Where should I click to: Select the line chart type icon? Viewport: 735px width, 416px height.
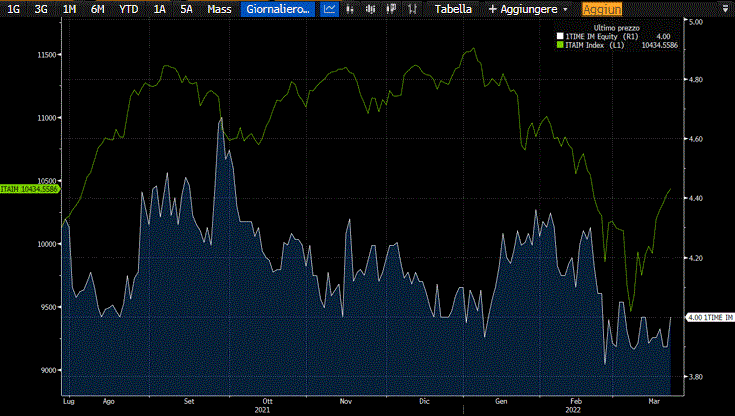(x=329, y=9)
